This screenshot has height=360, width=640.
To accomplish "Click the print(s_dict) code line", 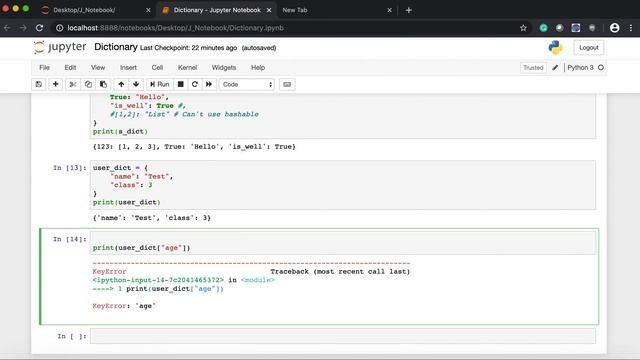I will (x=120, y=131).
